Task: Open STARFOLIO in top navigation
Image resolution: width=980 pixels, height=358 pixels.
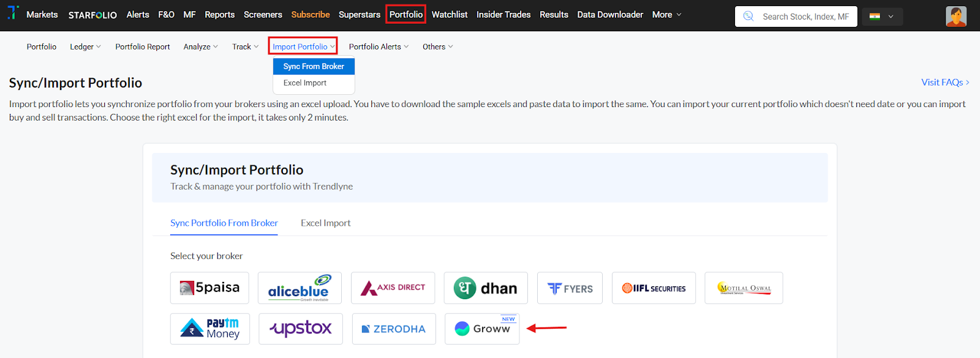Action: point(92,15)
